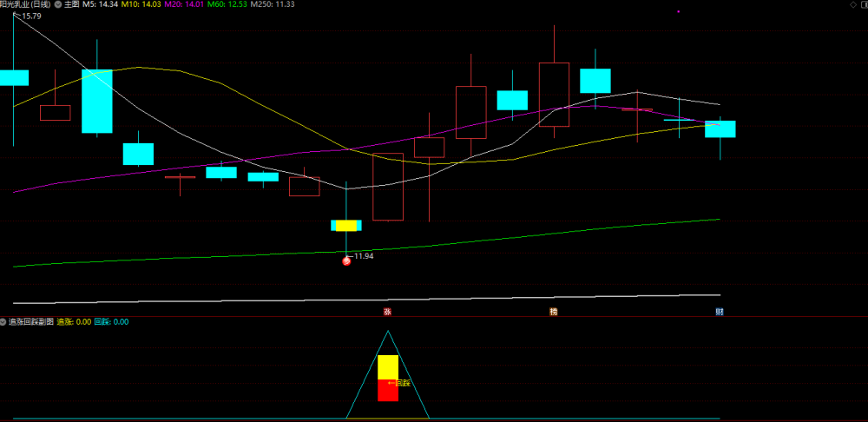Image resolution: width=868 pixels, height=422 pixels.
Task: Expand the 追涨回踩副图 indicator dropdown arrow
Action: [3, 322]
